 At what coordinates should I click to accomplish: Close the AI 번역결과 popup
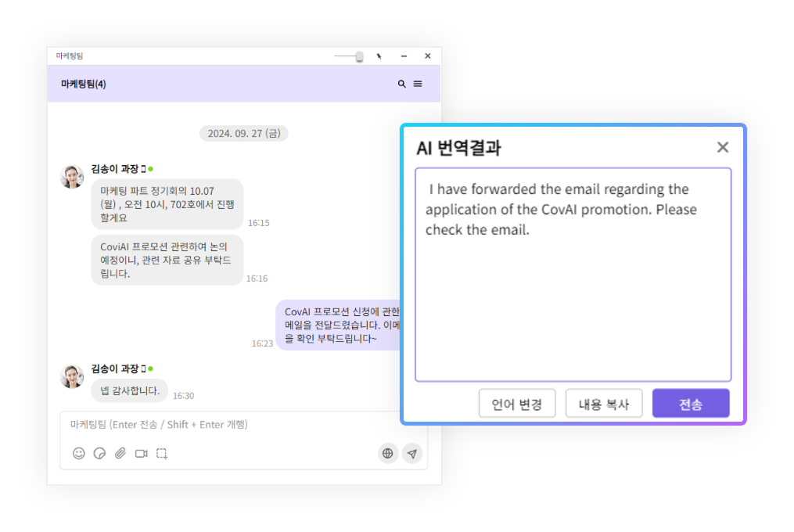(723, 147)
